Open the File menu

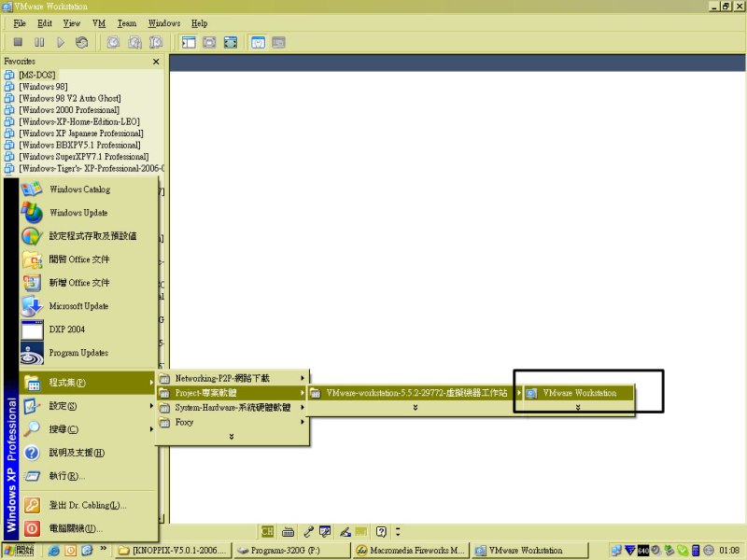tap(20, 23)
